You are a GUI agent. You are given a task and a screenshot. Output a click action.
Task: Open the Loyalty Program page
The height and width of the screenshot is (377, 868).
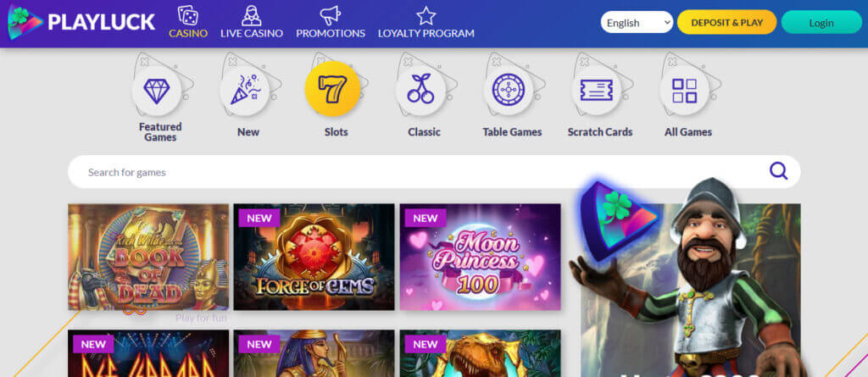click(x=426, y=22)
